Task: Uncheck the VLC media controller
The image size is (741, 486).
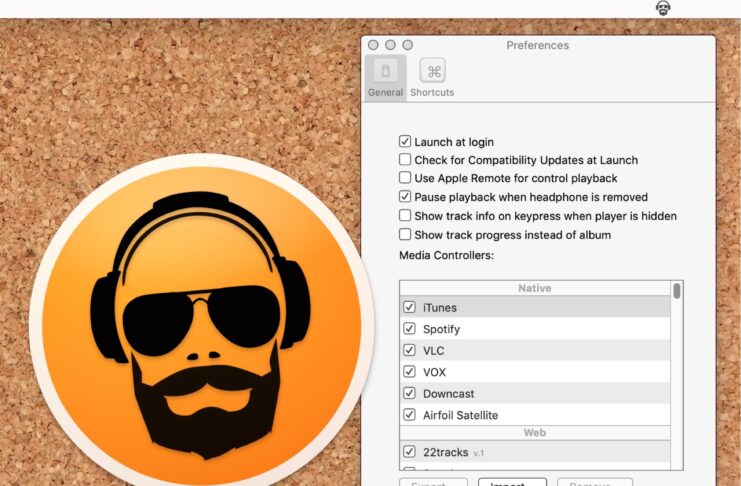Action: (x=409, y=350)
